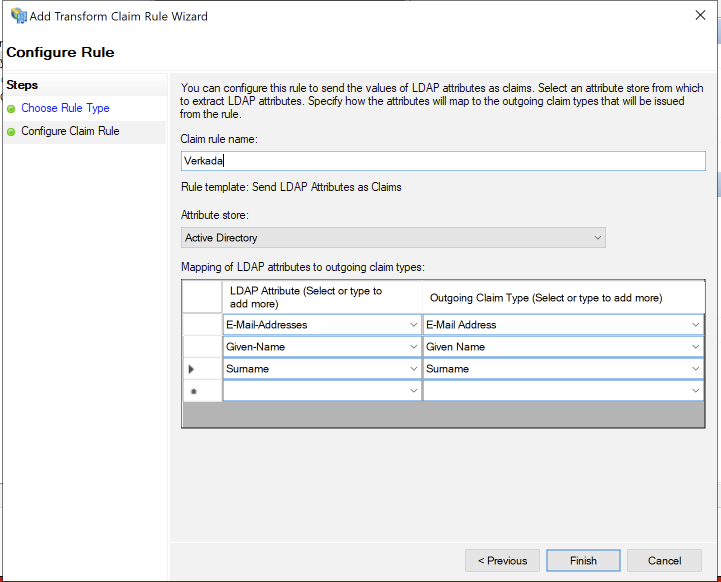Viewport: 721px width, 582px height.
Task: Click the Choose Rule Type step link
Action: click(x=65, y=108)
